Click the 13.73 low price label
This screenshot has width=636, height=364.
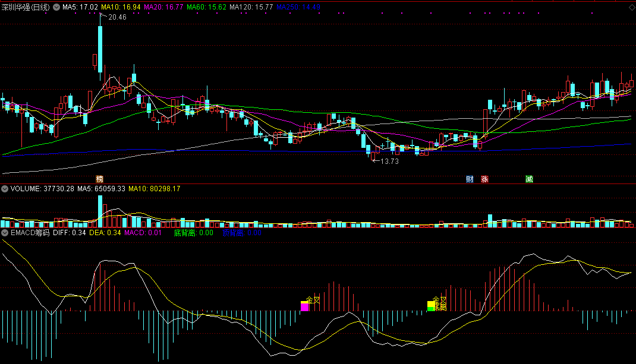click(x=389, y=162)
